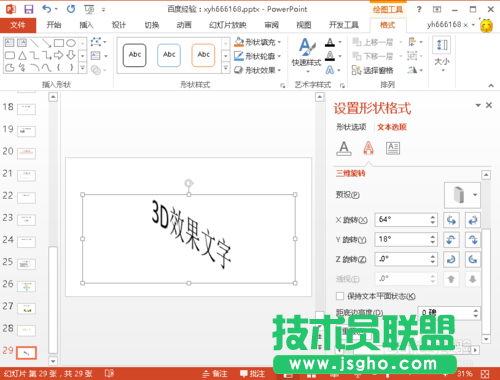Select slide 25 thumbnail
500x380 pixels.
[x=26, y=264]
